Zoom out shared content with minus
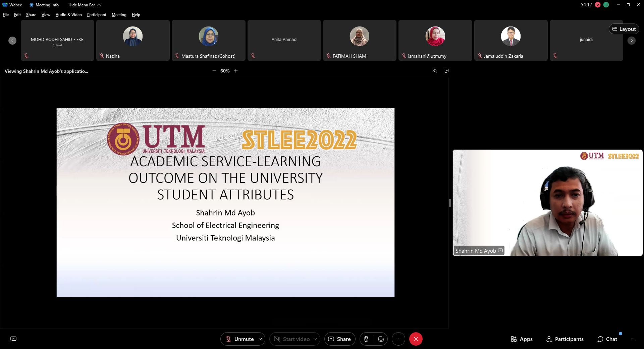Screen dimensions: 644x349 (x=214, y=71)
